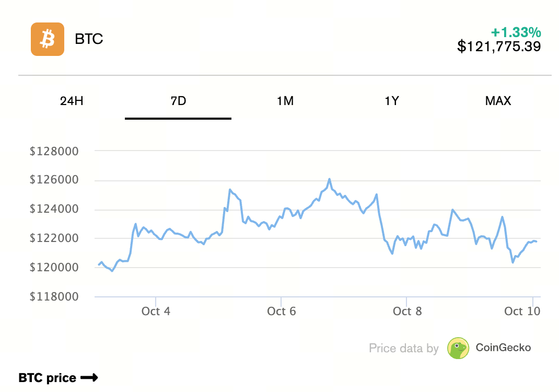Click the $128000 y-axis label
This screenshot has height=392, width=559.
pos(54,152)
